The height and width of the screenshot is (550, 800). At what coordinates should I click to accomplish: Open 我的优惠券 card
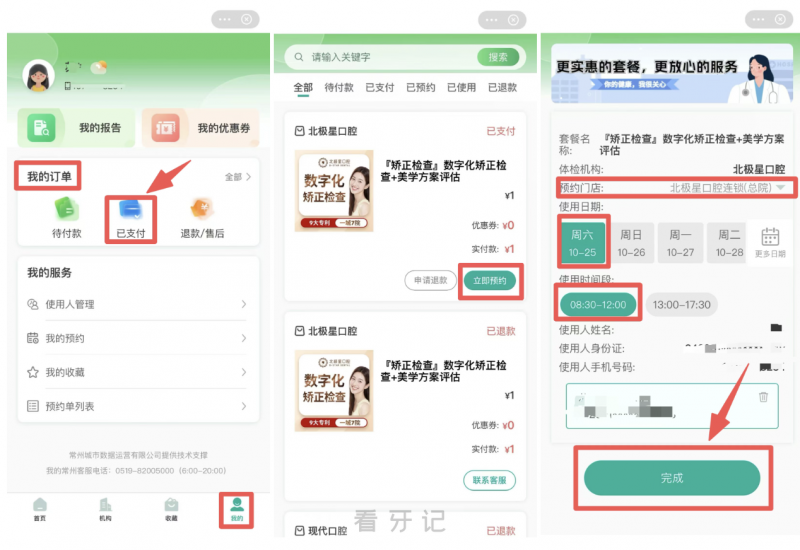click(x=201, y=128)
